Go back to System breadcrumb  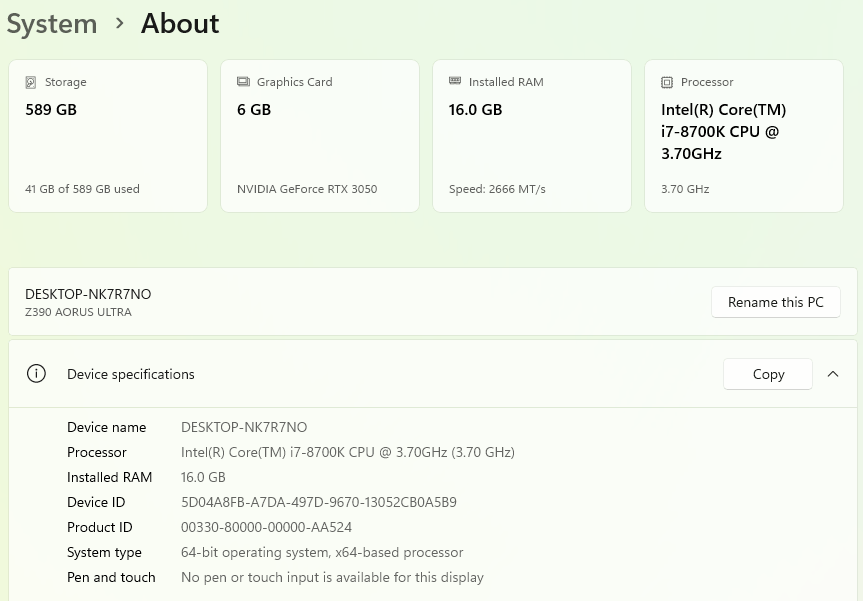[x=52, y=24]
